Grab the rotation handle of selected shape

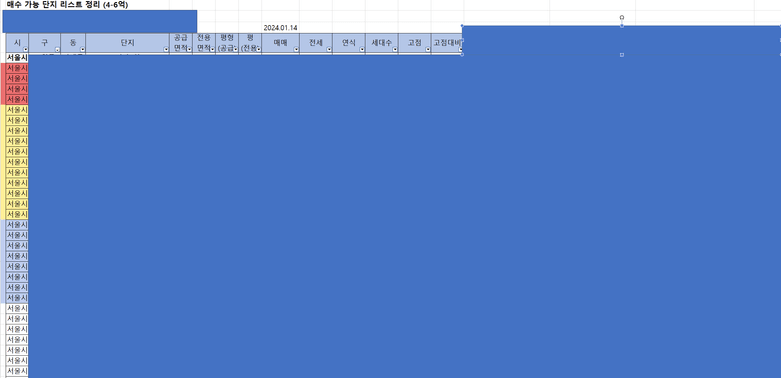[622, 17]
